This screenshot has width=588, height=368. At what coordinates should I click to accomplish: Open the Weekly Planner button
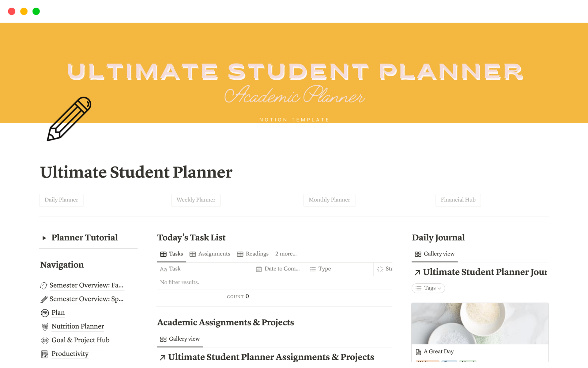coord(196,200)
